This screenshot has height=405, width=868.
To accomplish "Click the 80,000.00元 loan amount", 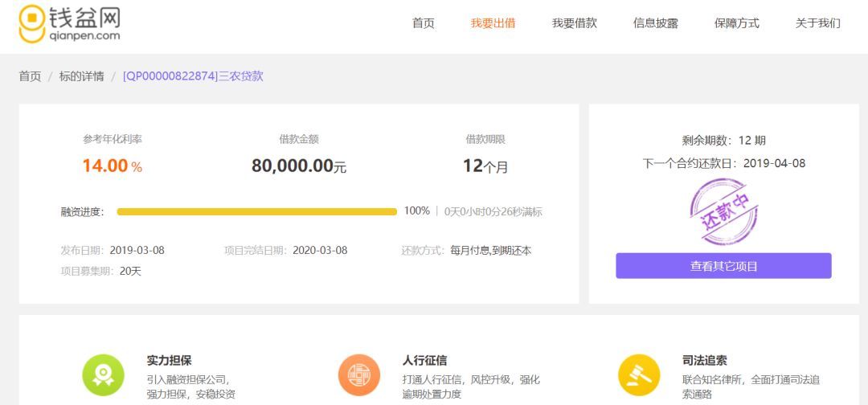I will coord(298,166).
